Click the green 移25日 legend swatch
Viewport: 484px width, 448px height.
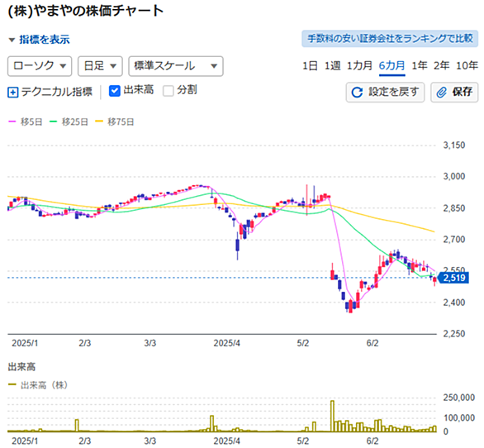(x=54, y=122)
